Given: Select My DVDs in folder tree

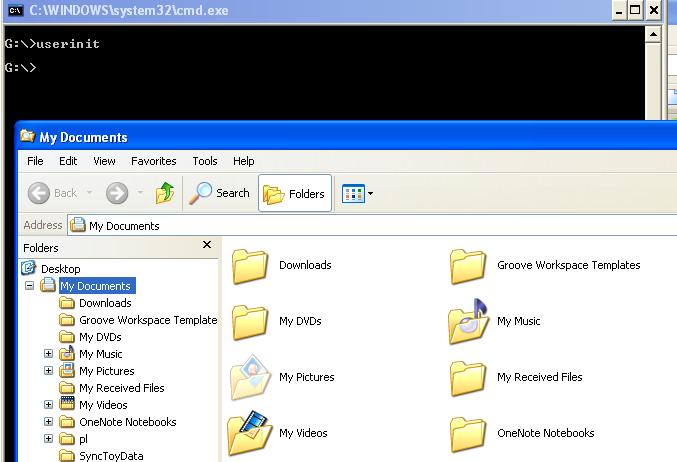Looking at the screenshot, I should coord(100,337).
